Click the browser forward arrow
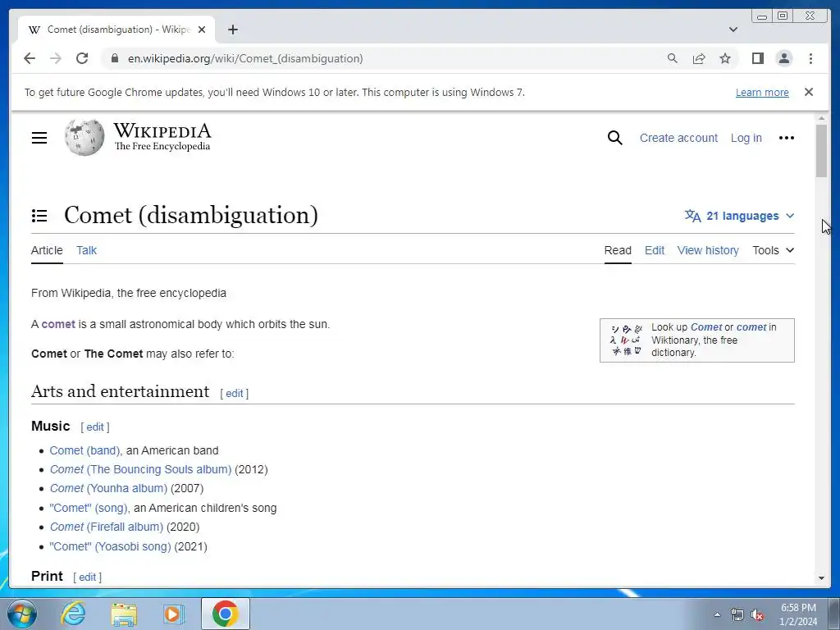The width and height of the screenshot is (840, 630). pos(56,58)
